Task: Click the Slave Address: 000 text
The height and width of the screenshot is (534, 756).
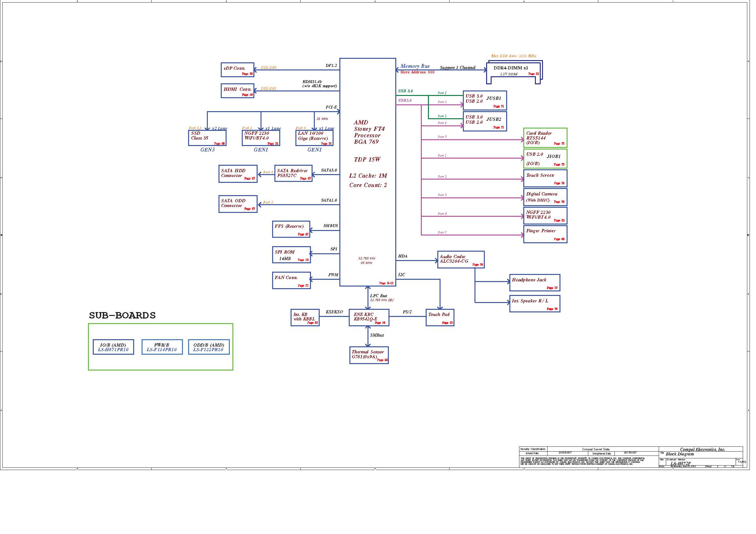Action: click(x=417, y=72)
